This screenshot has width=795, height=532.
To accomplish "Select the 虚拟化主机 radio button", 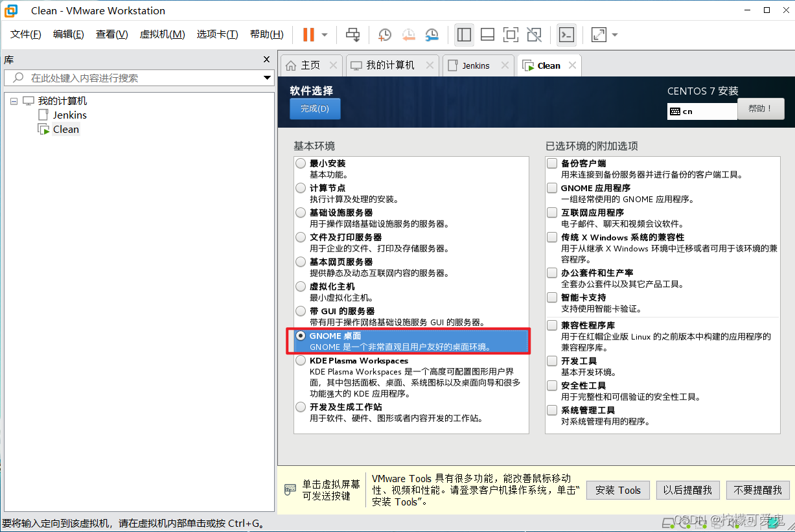I will pyautogui.click(x=301, y=286).
